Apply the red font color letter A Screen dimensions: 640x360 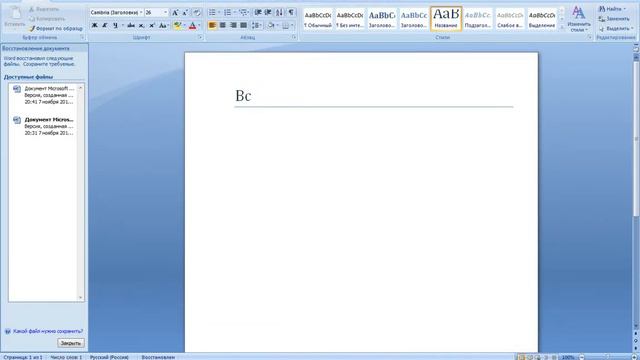192,25
